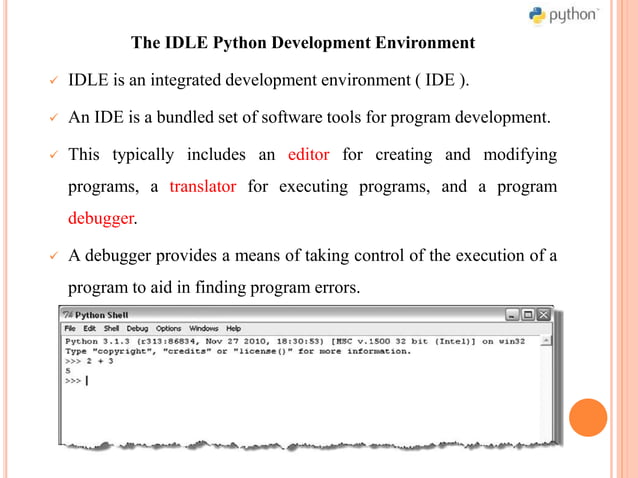The height and width of the screenshot is (478, 638).
Task: Click the red word 'debugger'
Action: (x=101, y=219)
